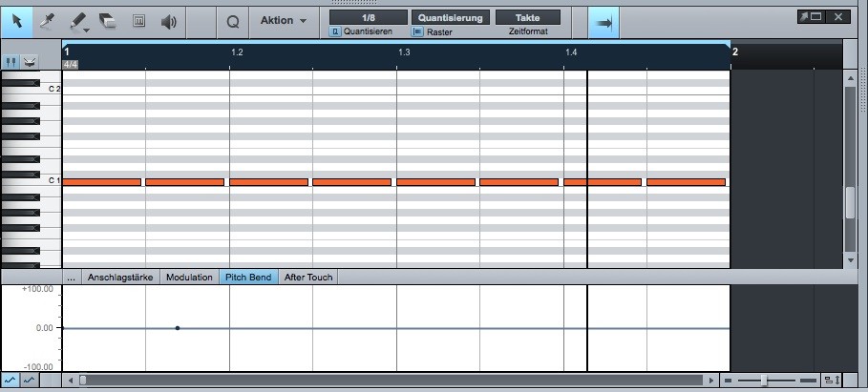Click the horizontal scrollbar left arrow
Screen dimensions: 868x392
click(x=71, y=381)
